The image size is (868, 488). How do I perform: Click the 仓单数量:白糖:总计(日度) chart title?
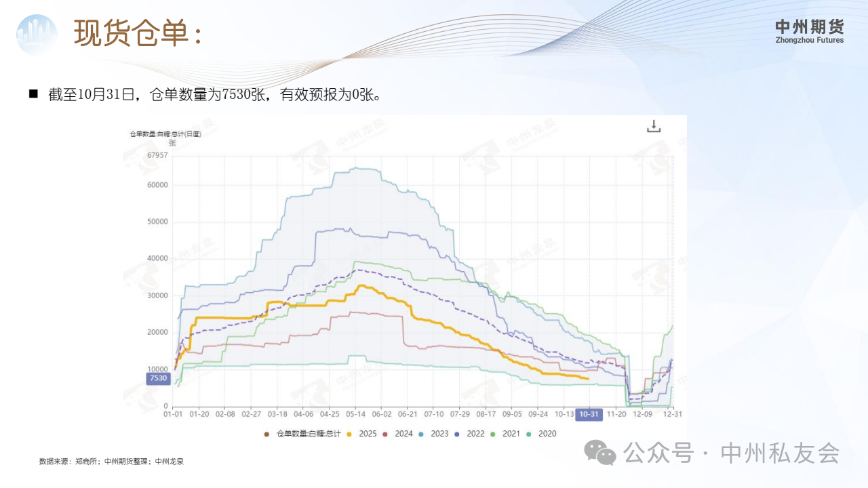click(x=166, y=134)
